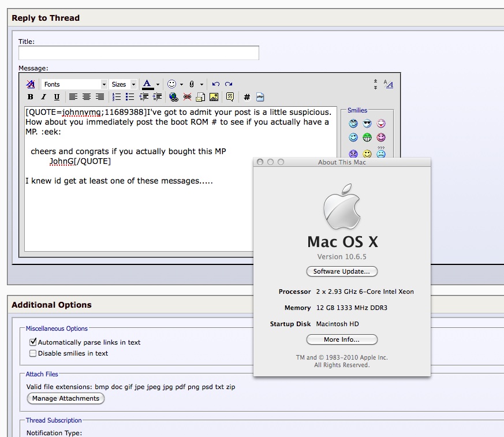Align message text right
504x437 pixels.
coord(100,97)
